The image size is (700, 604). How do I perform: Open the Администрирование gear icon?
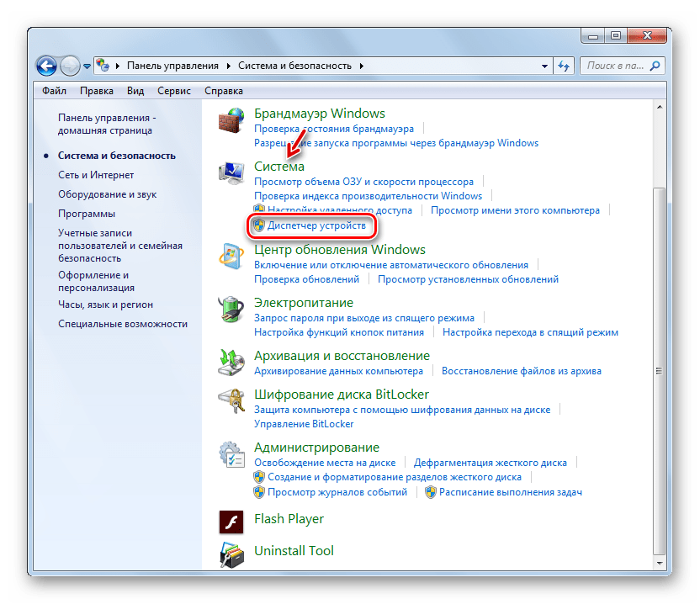[231, 454]
